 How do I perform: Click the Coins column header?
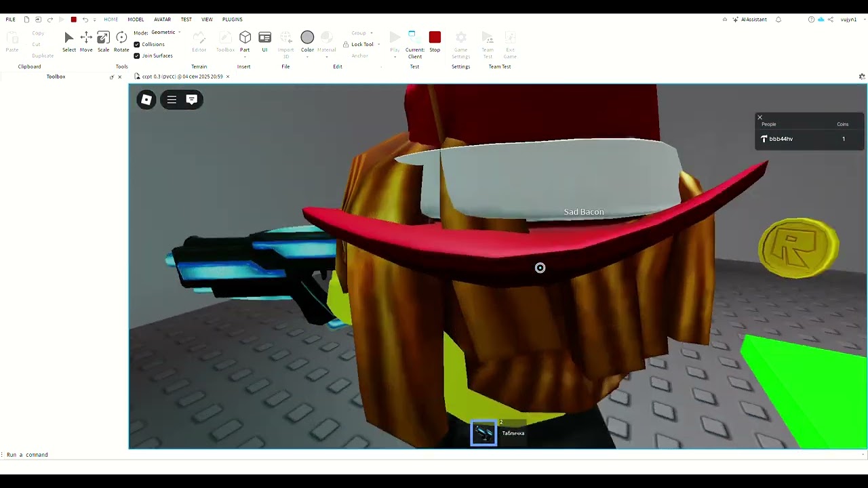(x=842, y=124)
